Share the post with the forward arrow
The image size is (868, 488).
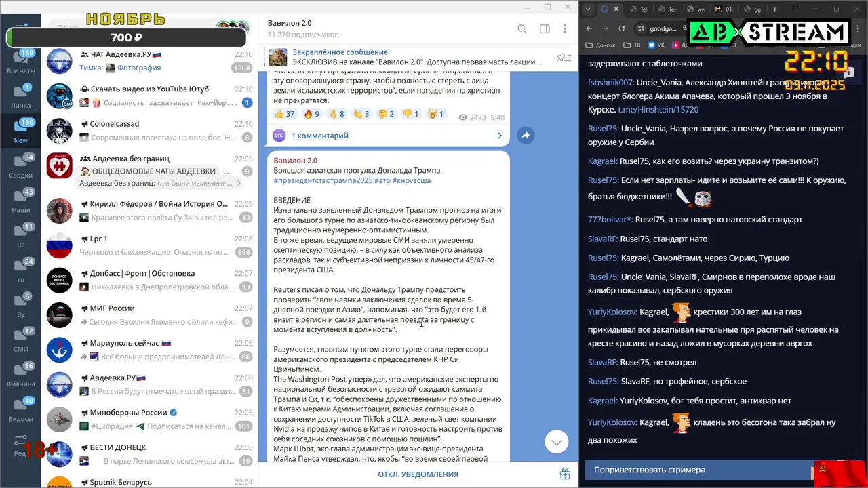(526, 136)
